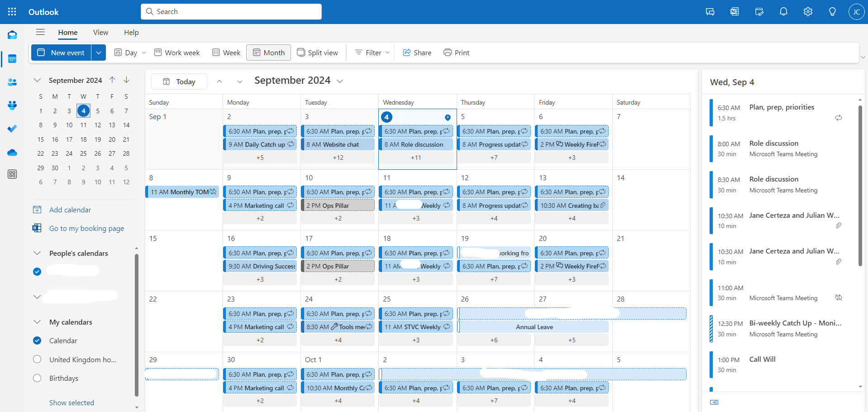
Task: Click the booking page icon
Action: click(x=37, y=228)
